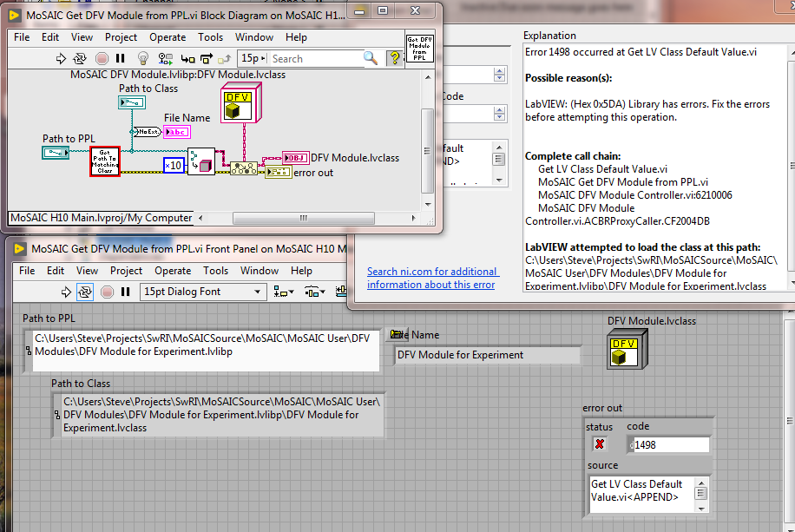Screen dimensions: 795x532
Task: Select Get Path To Matching Class subVI node
Action: 105,161
